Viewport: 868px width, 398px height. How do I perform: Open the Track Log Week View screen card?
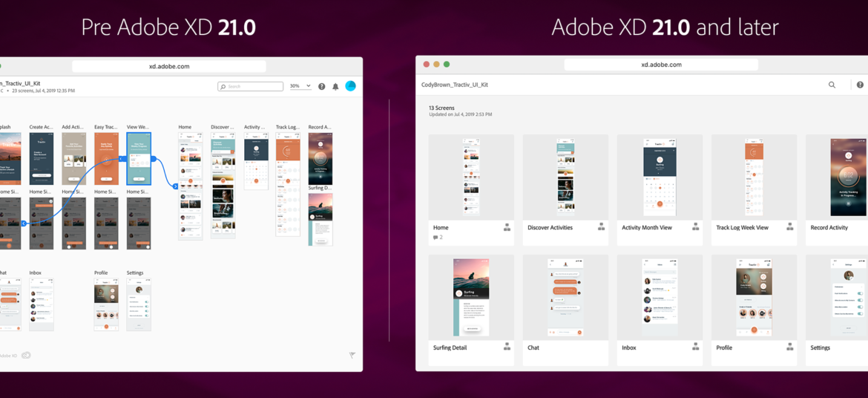click(754, 190)
